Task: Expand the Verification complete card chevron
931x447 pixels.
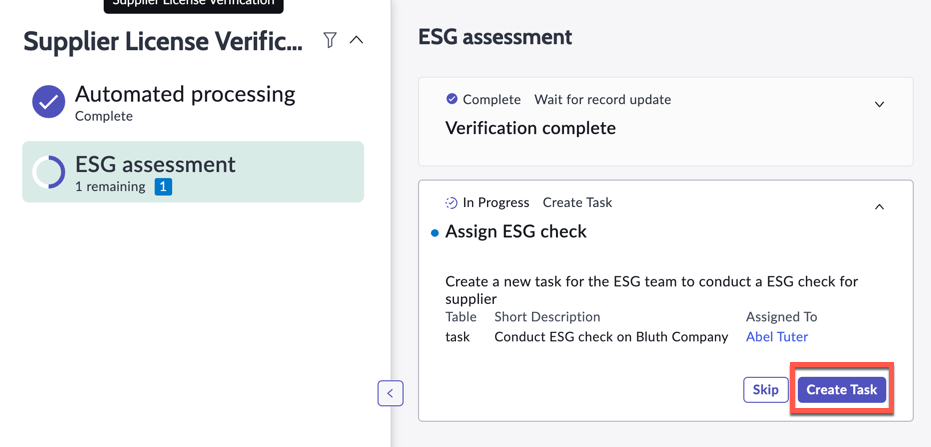Action: (x=879, y=104)
